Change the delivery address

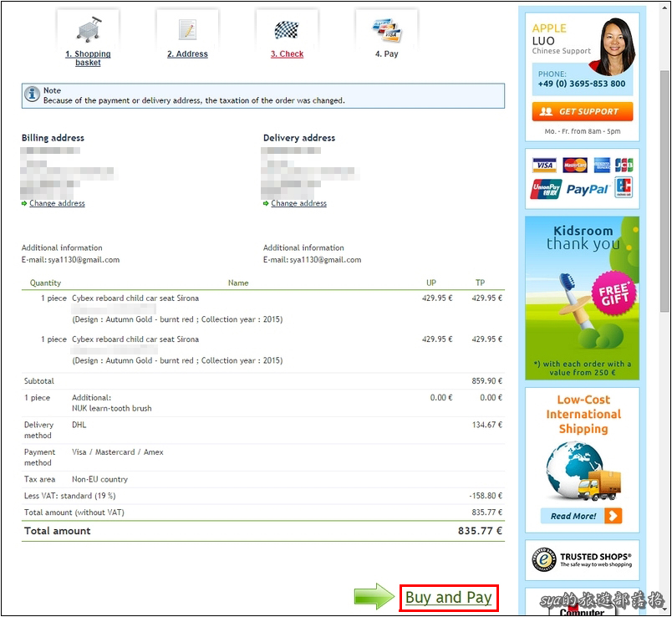298,203
